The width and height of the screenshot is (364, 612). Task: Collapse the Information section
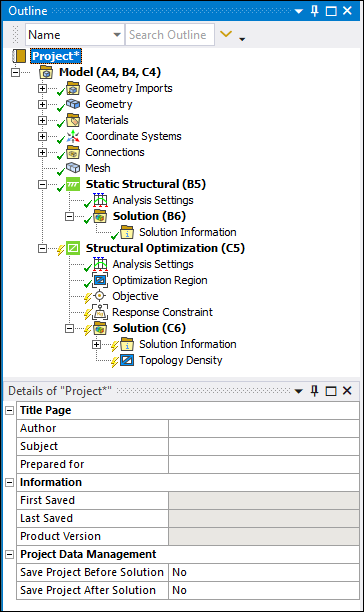click(10, 482)
